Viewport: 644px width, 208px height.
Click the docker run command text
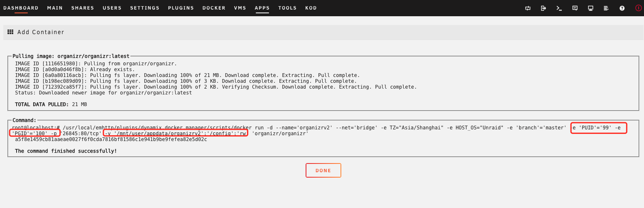click(316, 130)
